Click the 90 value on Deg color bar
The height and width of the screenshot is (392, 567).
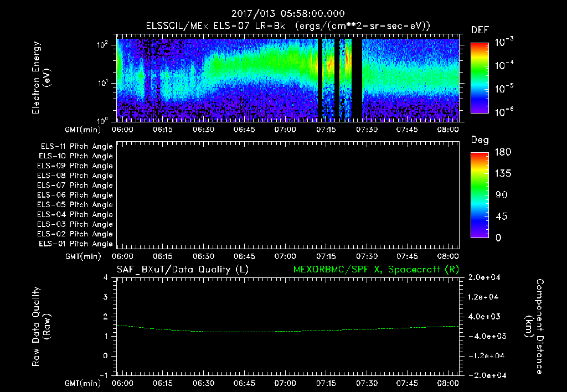pyautogui.click(x=502, y=195)
